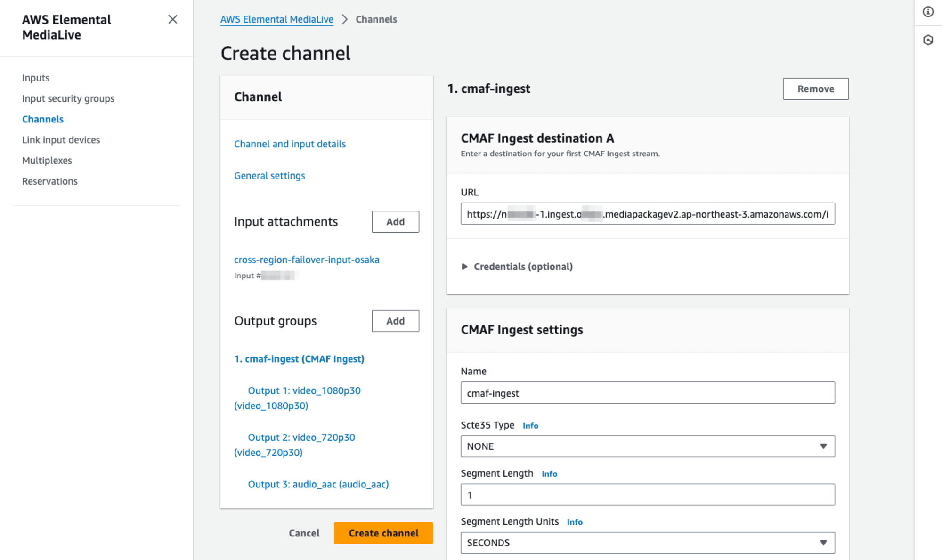Open the hexagon settings icon on right edge
Screen dimensions: 942x560
pyautogui.click(x=928, y=40)
